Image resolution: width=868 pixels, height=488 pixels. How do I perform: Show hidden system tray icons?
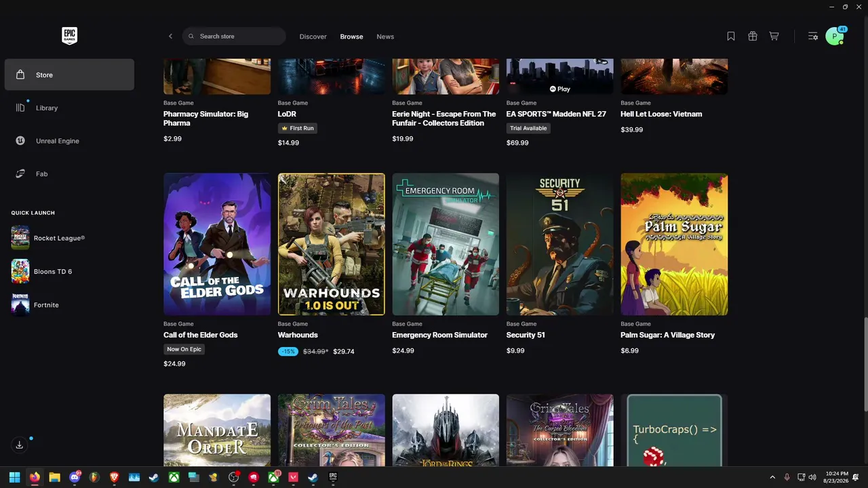tap(772, 477)
